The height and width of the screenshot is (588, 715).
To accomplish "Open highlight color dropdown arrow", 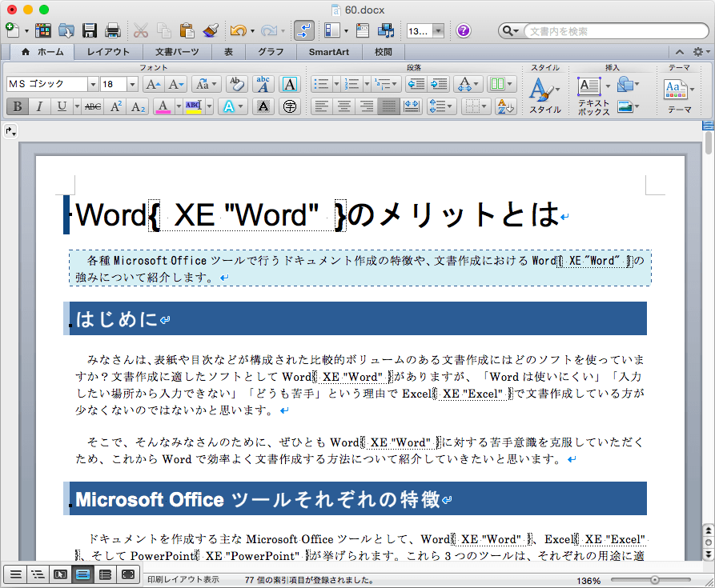I will 209,106.
